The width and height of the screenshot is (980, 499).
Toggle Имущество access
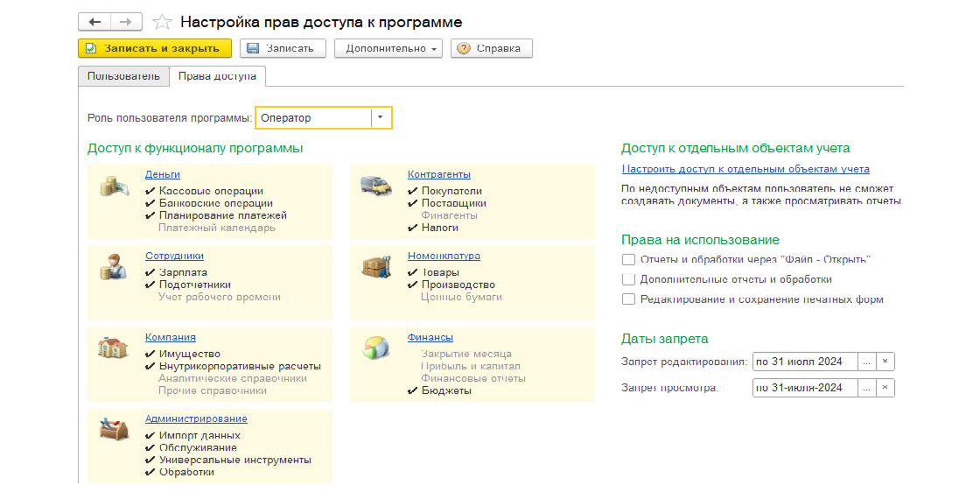pyautogui.click(x=183, y=354)
